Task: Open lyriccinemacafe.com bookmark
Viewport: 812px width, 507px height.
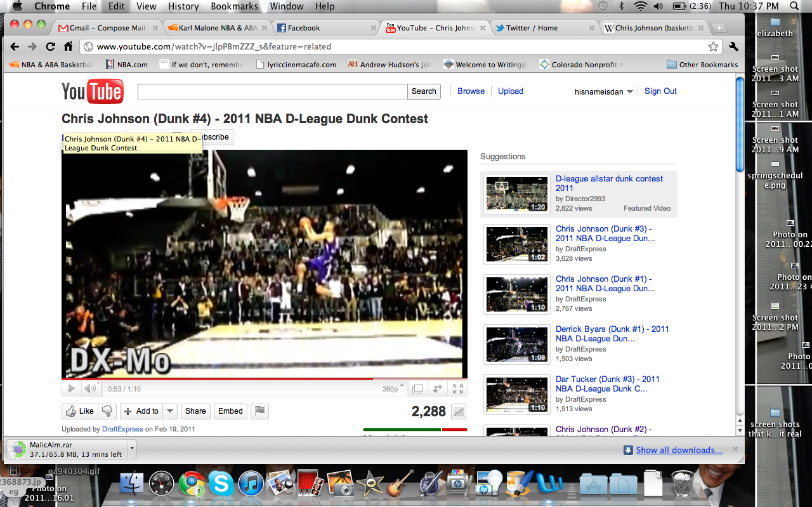Action: [x=296, y=65]
